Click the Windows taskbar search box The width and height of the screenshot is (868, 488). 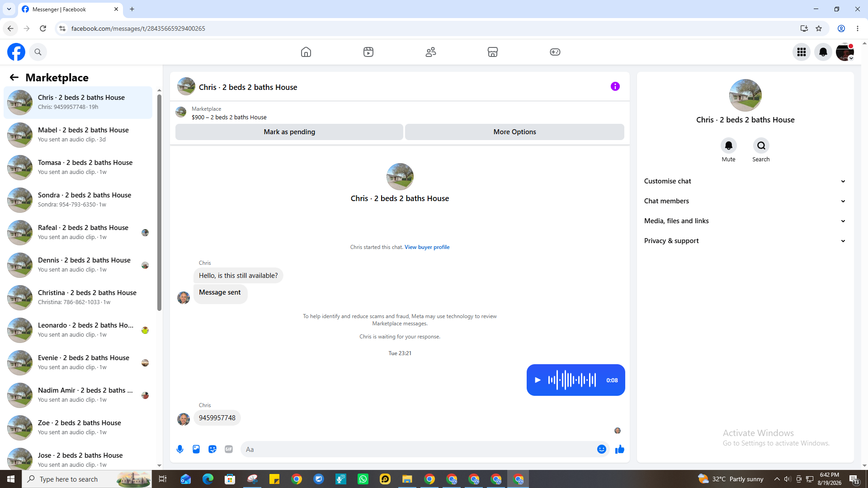click(87, 479)
